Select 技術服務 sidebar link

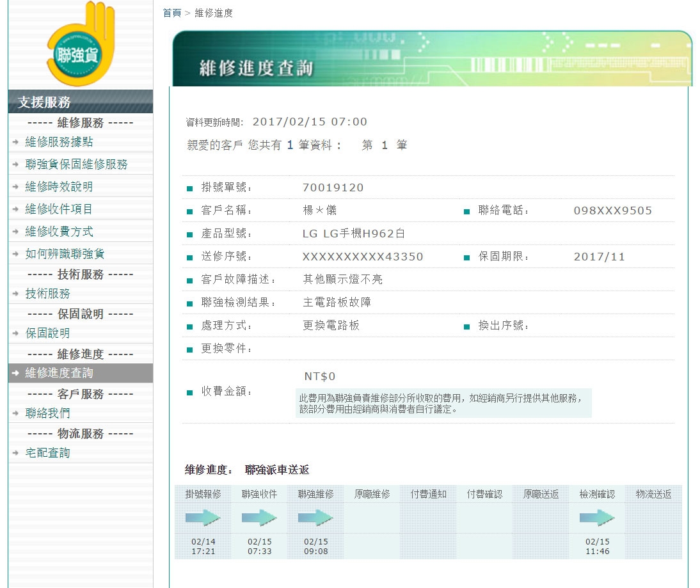[x=47, y=294]
